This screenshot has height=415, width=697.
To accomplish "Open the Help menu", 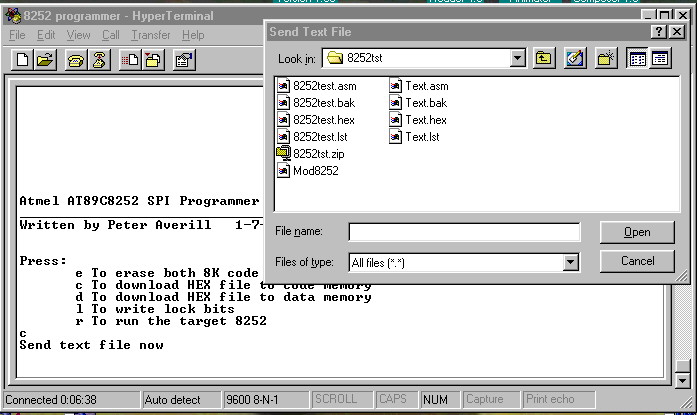I will (193, 35).
